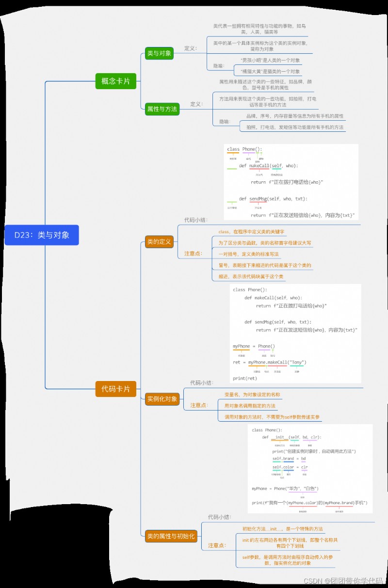
Task: Select the 类的属性与初始化 node
Action: click(x=171, y=536)
